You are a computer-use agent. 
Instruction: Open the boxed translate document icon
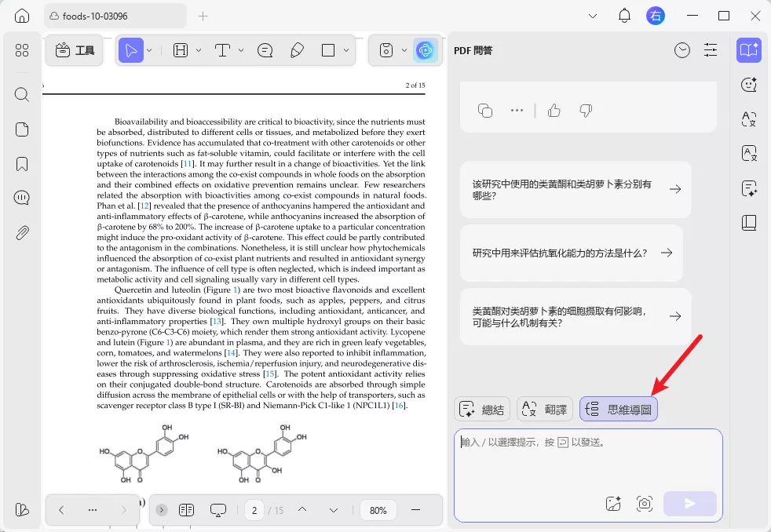[748, 153]
